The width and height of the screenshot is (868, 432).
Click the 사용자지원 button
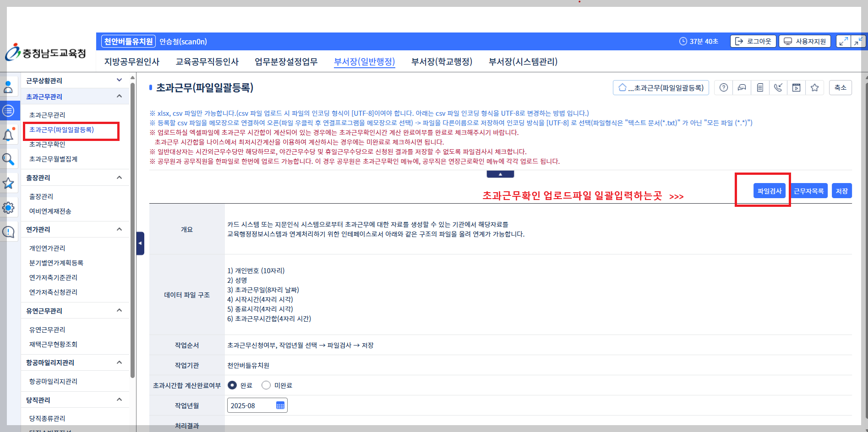pos(805,41)
